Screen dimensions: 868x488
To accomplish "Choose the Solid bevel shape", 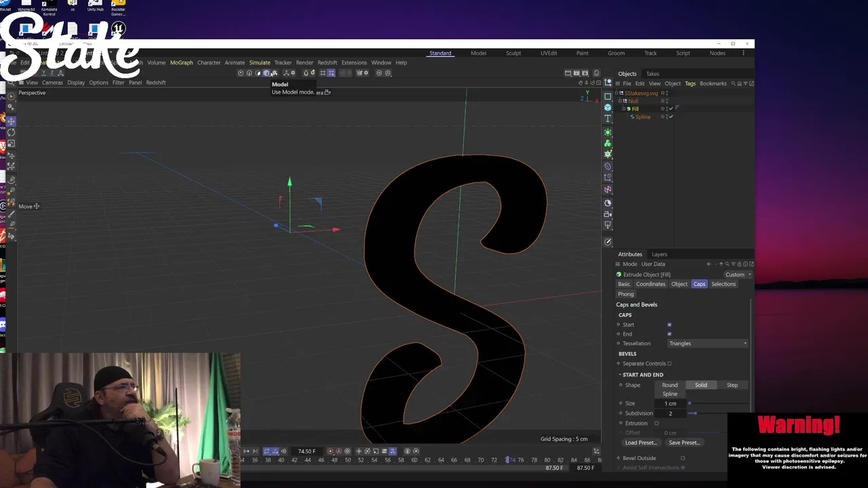I will point(701,385).
